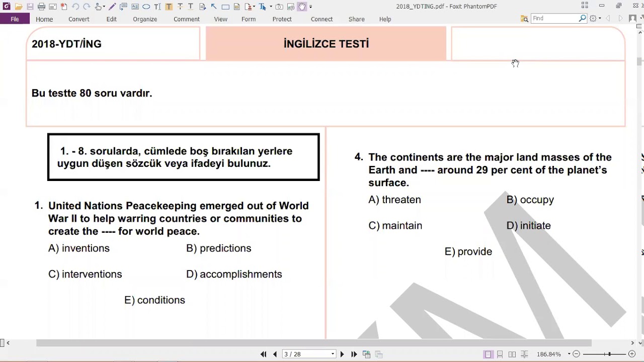Enable single page view mode

tap(488, 354)
